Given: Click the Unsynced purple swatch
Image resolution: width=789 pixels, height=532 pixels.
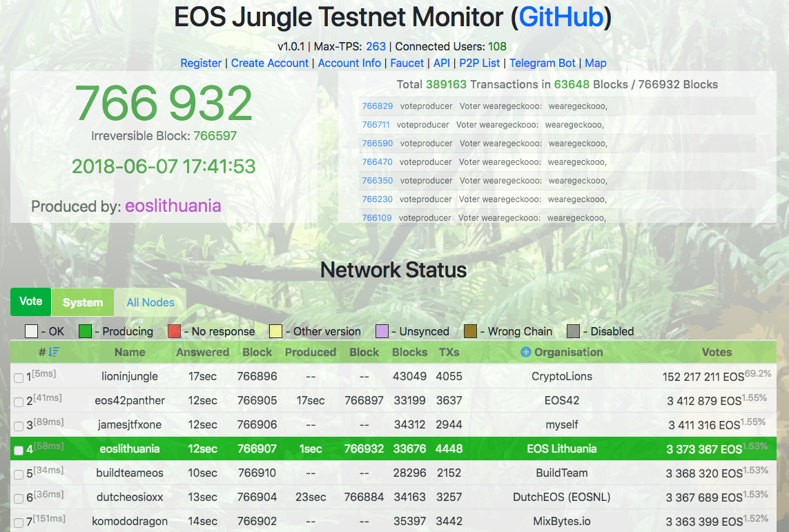Looking at the screenshot, I should 382,331.
